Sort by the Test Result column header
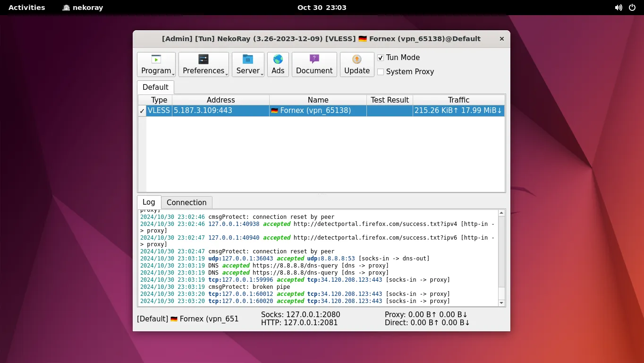The height and width of the screenshot is (363, 644). [x=390, y=100]
